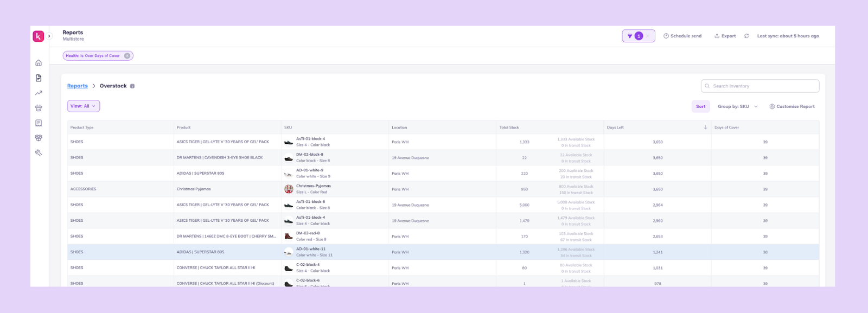Open the wrench tools icon in the sidebar
Screen dimensions: 868x313
tap(39, 153)
